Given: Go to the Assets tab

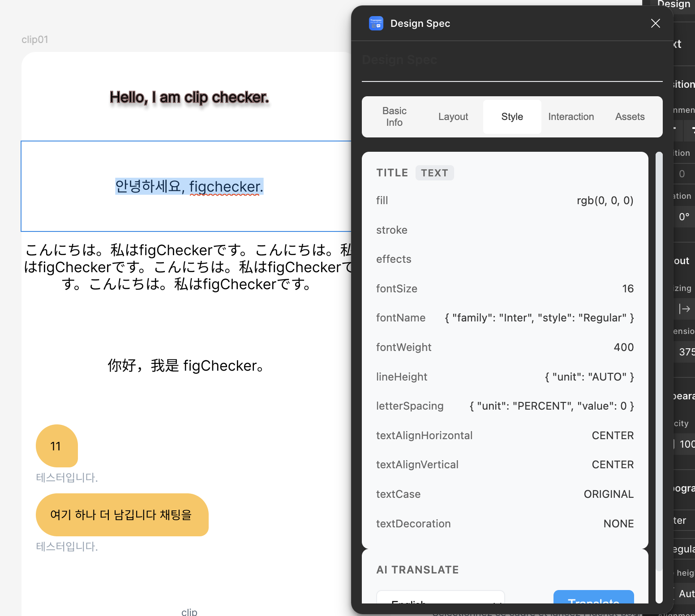Looking at the screenshot, I should (630, 117).
